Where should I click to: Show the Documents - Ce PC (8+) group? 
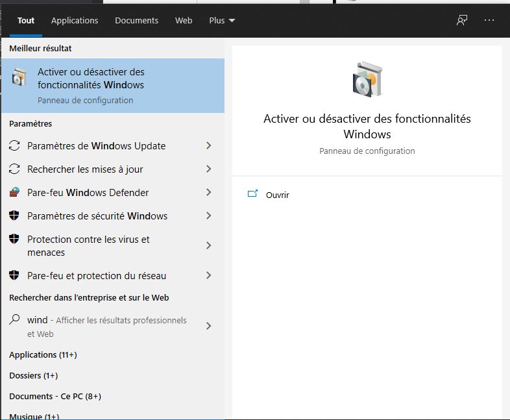tap(55, 396)
